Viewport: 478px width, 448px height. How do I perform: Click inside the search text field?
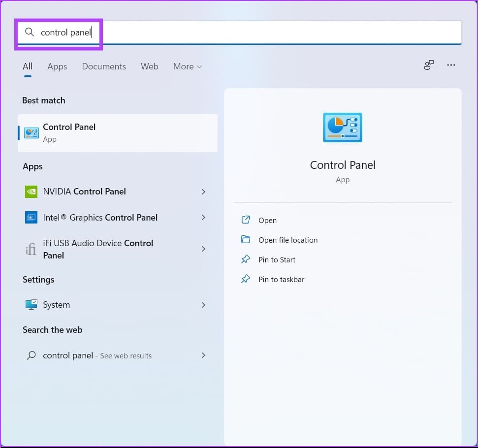point(239,32)
